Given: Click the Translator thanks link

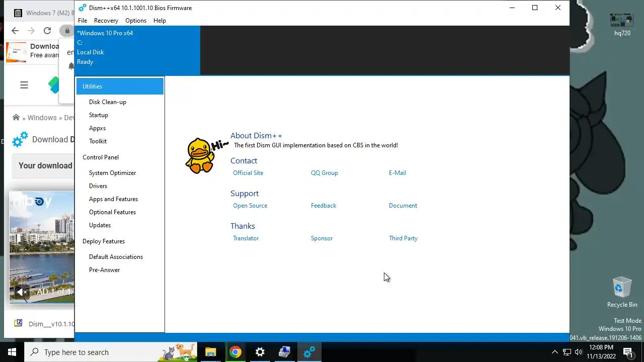Looking at the screenshot, I should [x=246, y=238].
